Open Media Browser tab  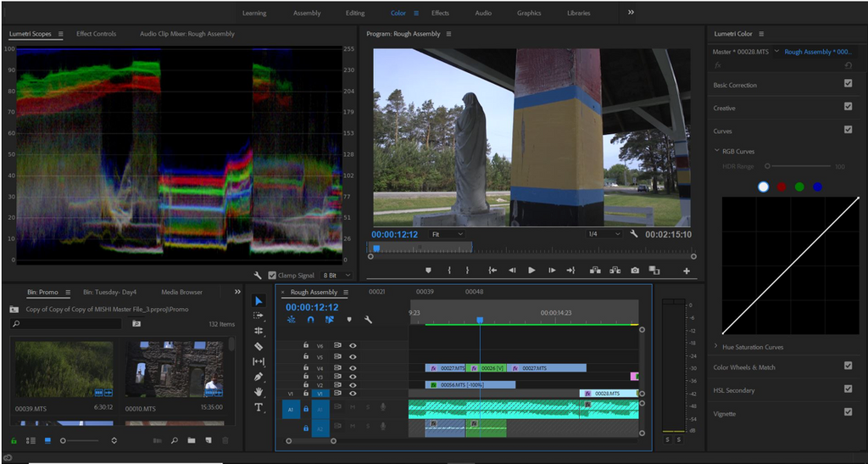tap(181, 292)
